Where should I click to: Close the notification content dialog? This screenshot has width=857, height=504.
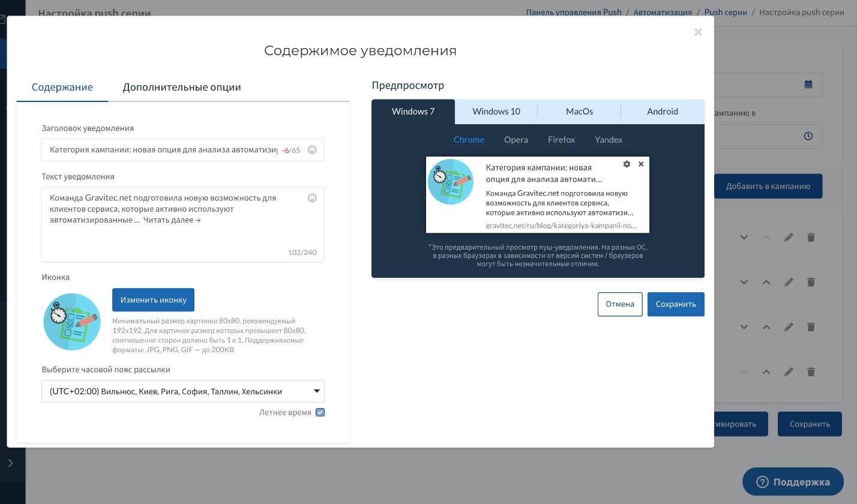[x=698, y=32]
